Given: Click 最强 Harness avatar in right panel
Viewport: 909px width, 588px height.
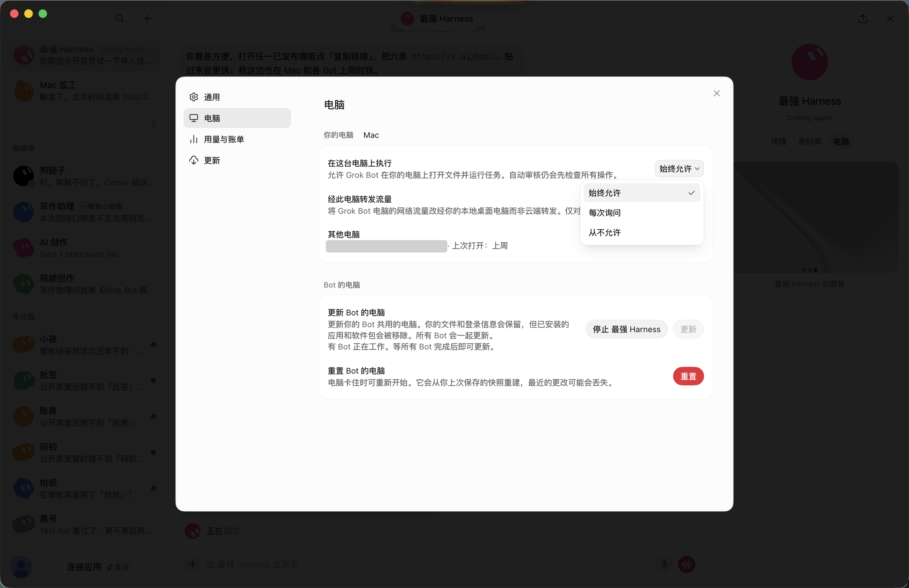Looking at the screenshot, I should [809, 61].
